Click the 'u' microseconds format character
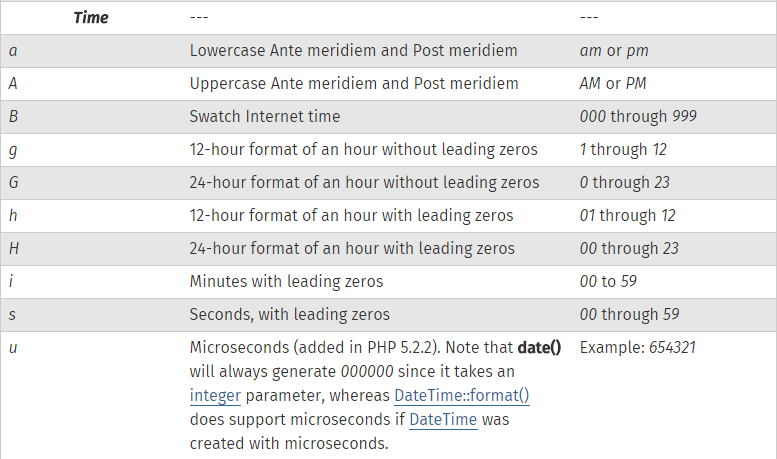777x459 pixels. 13,348
